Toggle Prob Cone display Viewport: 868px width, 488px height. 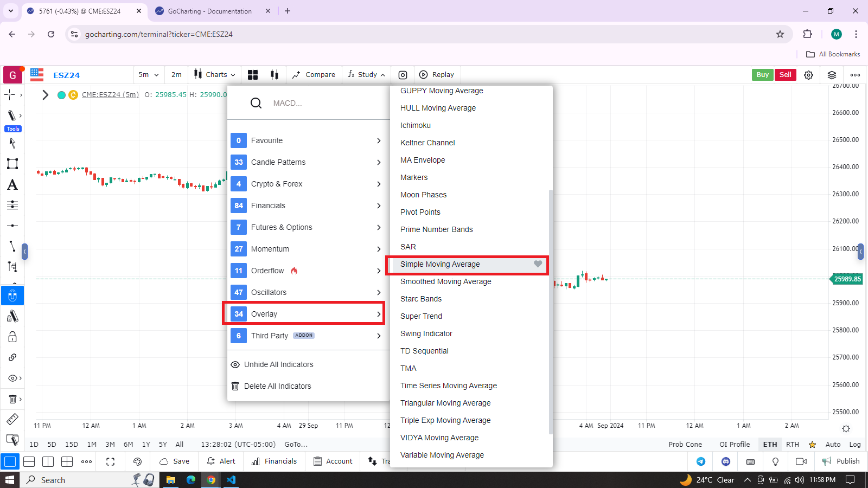coord(685,444)
